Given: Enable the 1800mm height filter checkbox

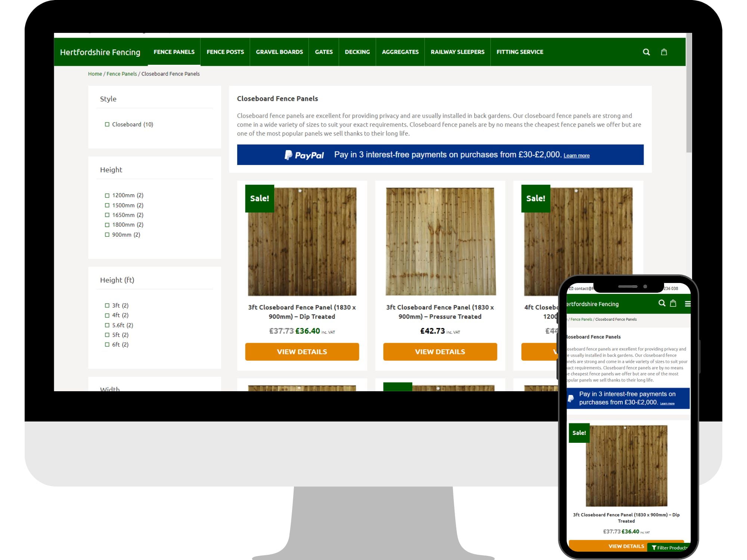Looking at the screenshot, I should (x=107, y=225).
